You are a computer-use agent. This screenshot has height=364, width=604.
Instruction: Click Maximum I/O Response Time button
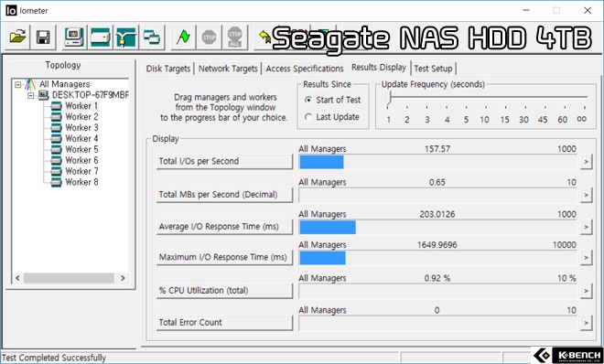[x=224, y=257]
